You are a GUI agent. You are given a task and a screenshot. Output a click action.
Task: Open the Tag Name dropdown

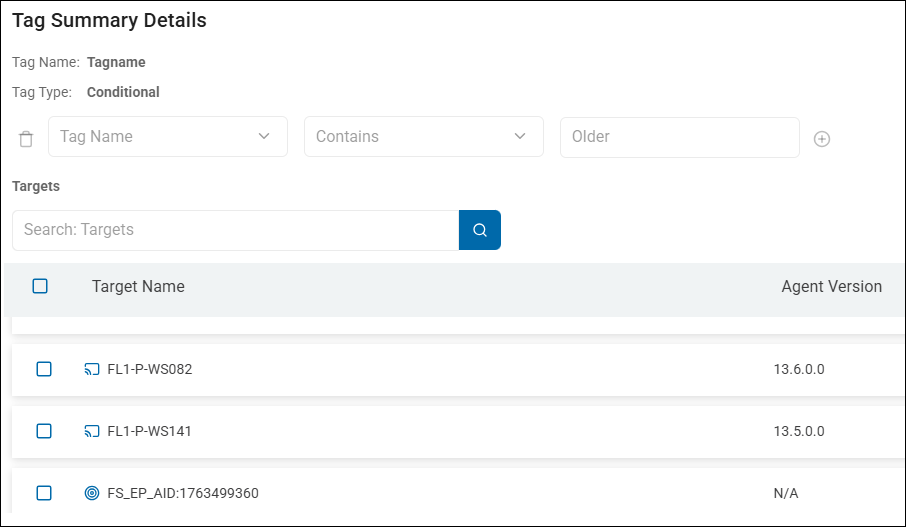point(167,137)
